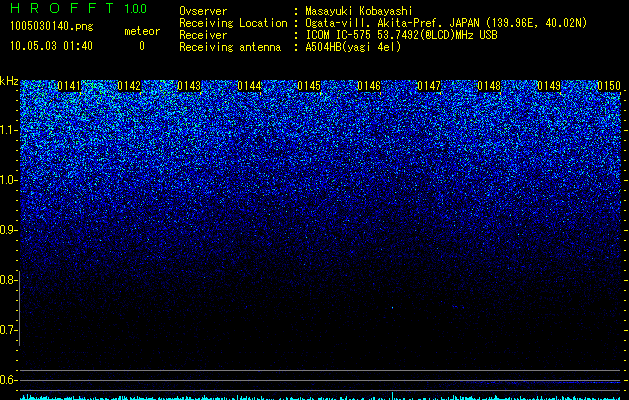Click the meteor count value 0

tap(142, 46)
